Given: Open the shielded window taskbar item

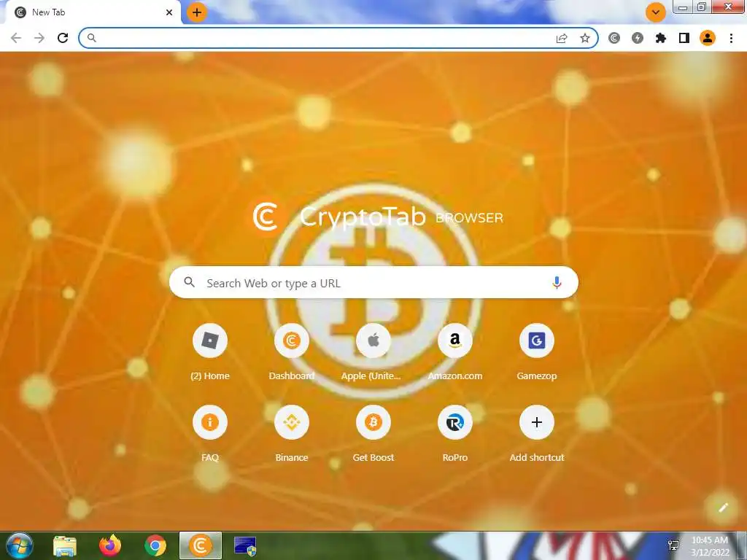Looking at the screenshot, I should tap(245, 545).
